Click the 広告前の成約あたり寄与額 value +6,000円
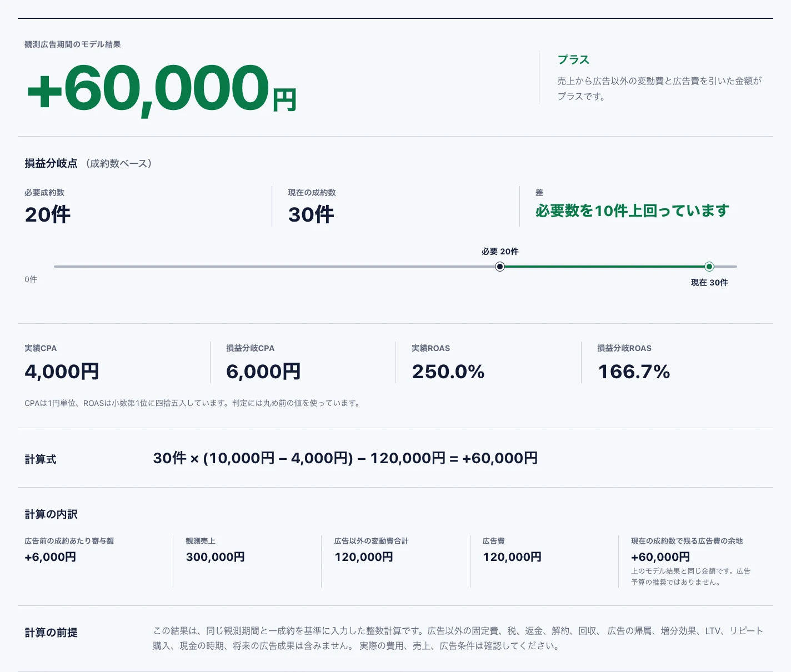791x672 pixels. point(51,557)
